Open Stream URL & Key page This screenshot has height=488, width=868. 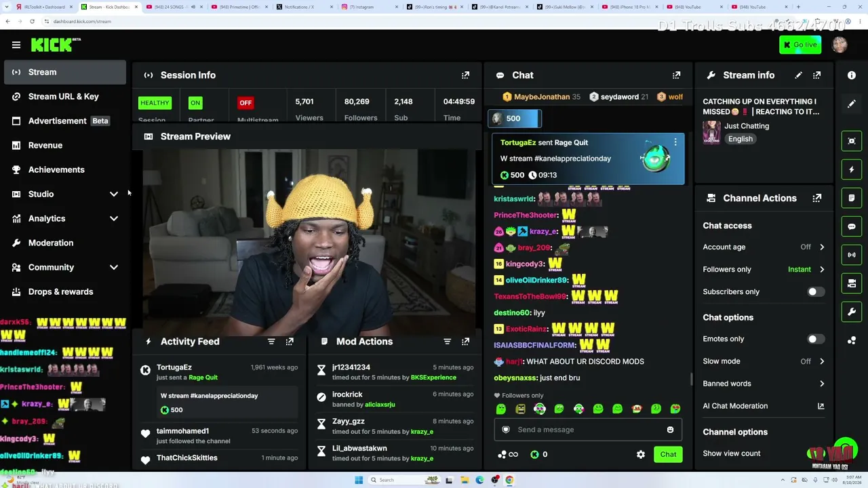tap(65, 97)
